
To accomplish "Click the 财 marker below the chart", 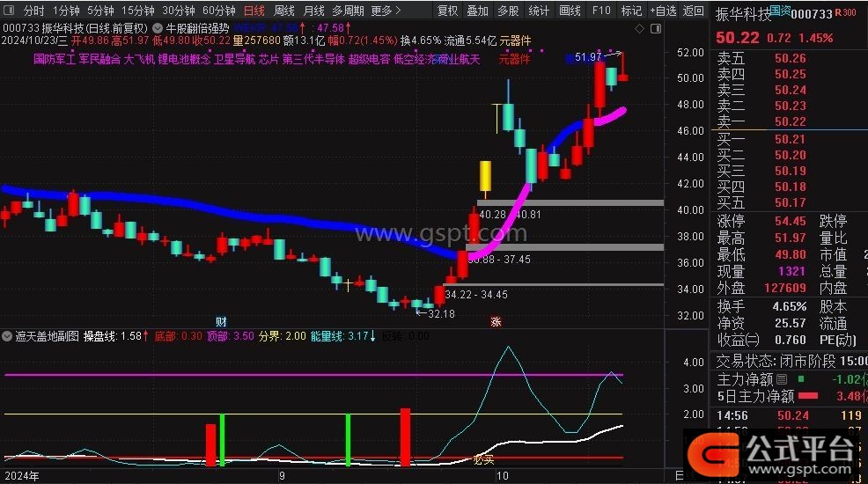I will point(221,321).
